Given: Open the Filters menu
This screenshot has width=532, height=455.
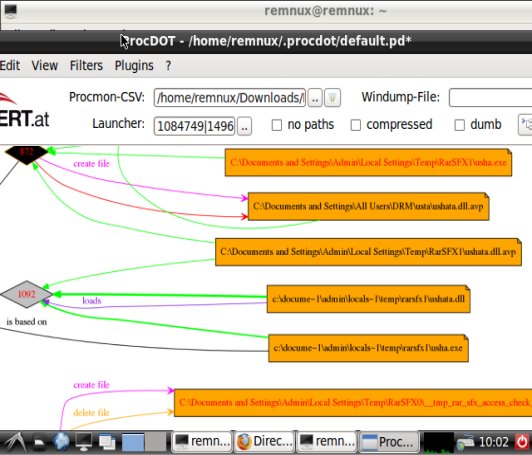Looking at the screenshot, I should (x=86, y=65).
